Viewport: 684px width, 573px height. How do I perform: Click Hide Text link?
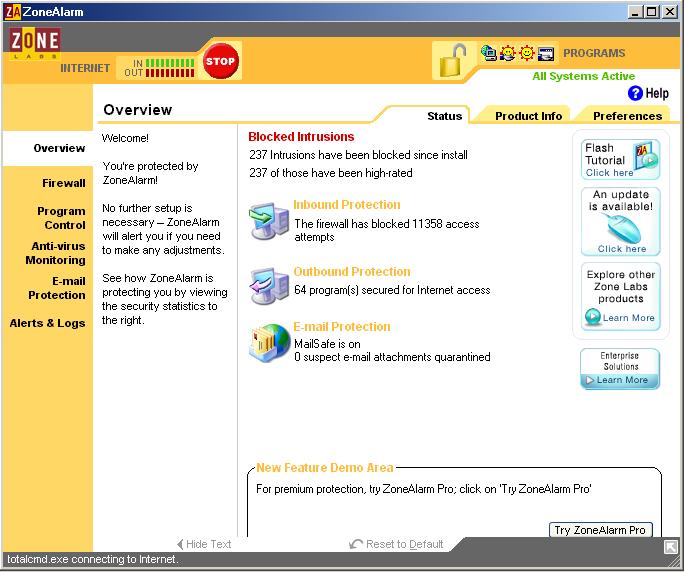[x=209, y=544]
